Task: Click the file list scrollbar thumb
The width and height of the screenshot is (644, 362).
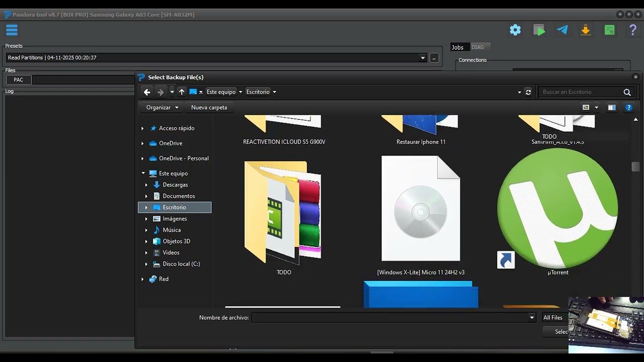Action: pos(635,167)
